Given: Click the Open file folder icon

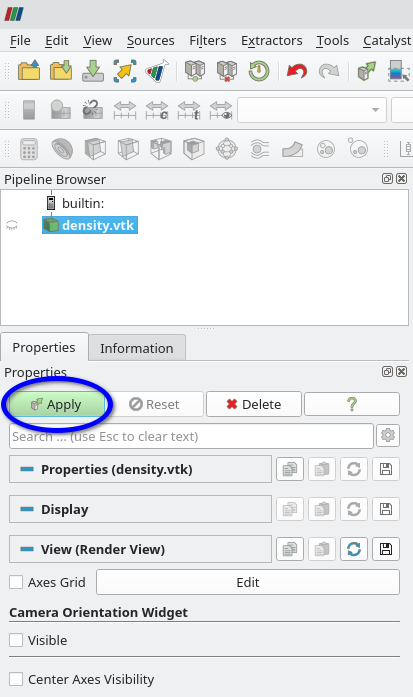Looking at the screenshot, I should tap(29, 71).
